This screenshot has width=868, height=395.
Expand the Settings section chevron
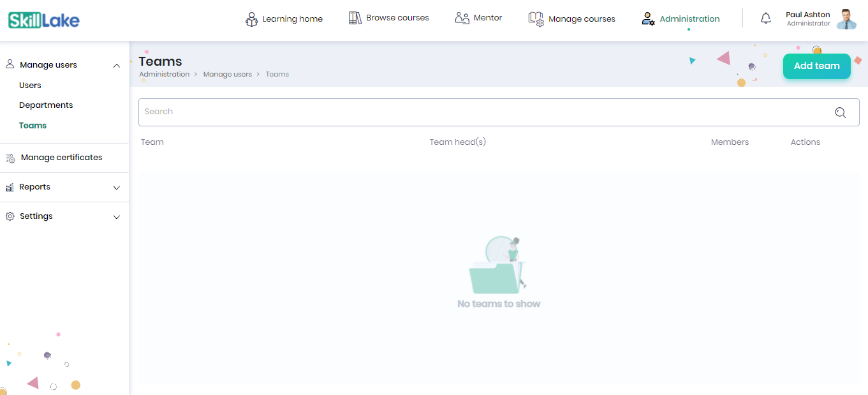(117, 217)
